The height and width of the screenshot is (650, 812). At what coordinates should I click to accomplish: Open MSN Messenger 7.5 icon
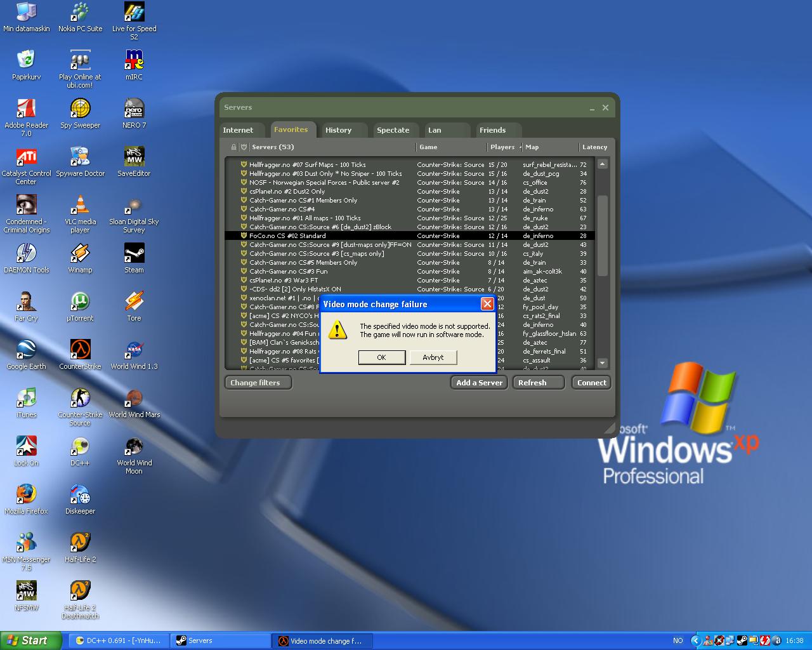click(26, 552)
